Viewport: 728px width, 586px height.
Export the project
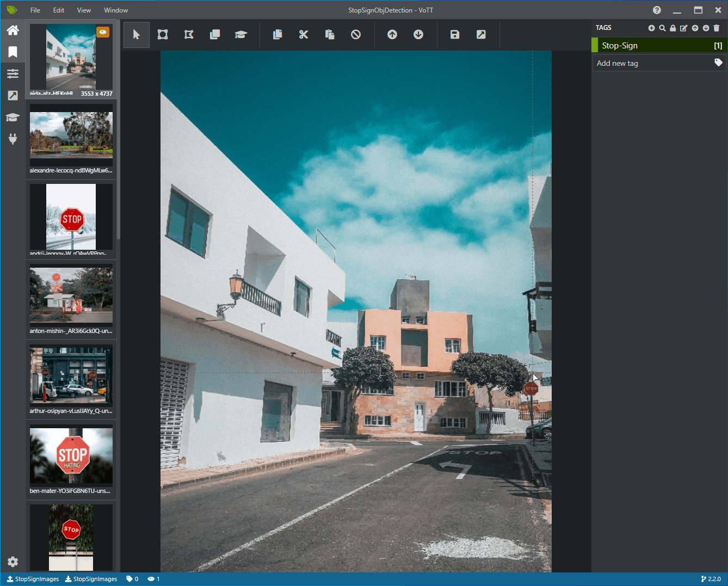(480, 34)
